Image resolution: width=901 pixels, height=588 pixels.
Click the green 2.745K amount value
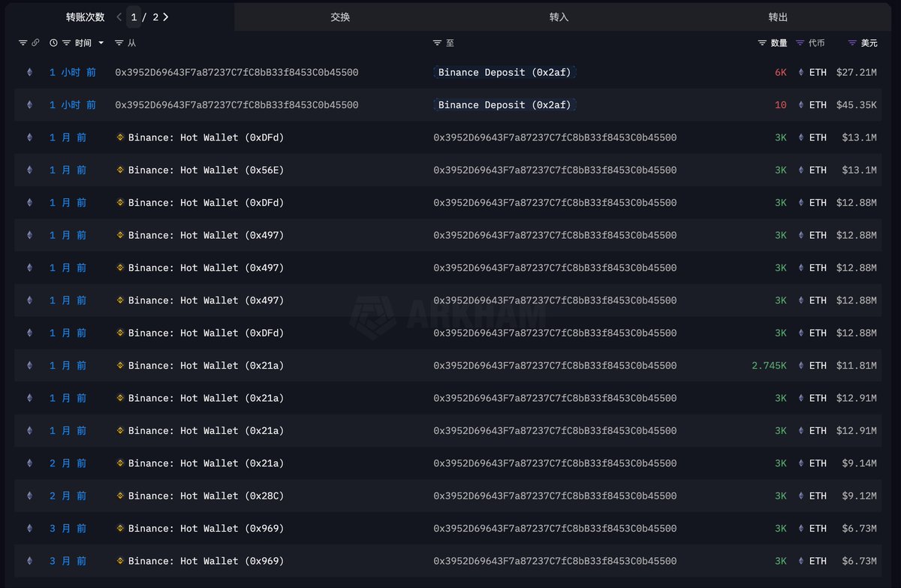[x=770, y=365]
